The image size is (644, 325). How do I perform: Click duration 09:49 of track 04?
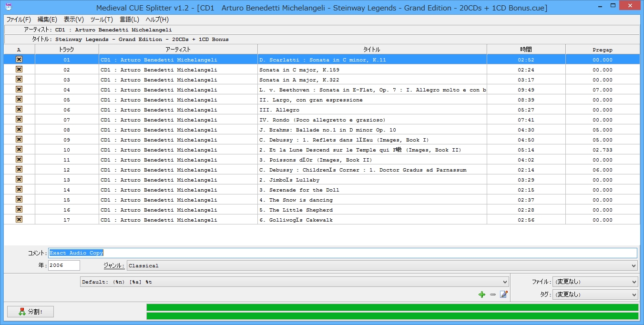click(x=526, y=90)
